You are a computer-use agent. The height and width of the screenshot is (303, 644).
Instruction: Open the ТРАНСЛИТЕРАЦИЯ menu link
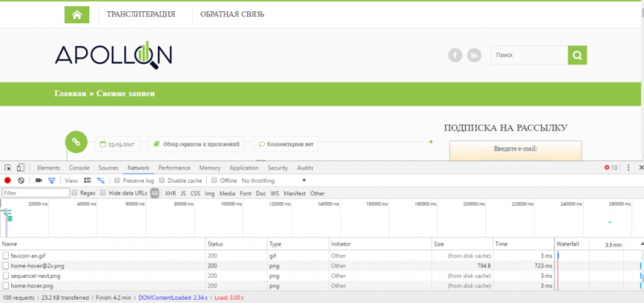point(141,15)
